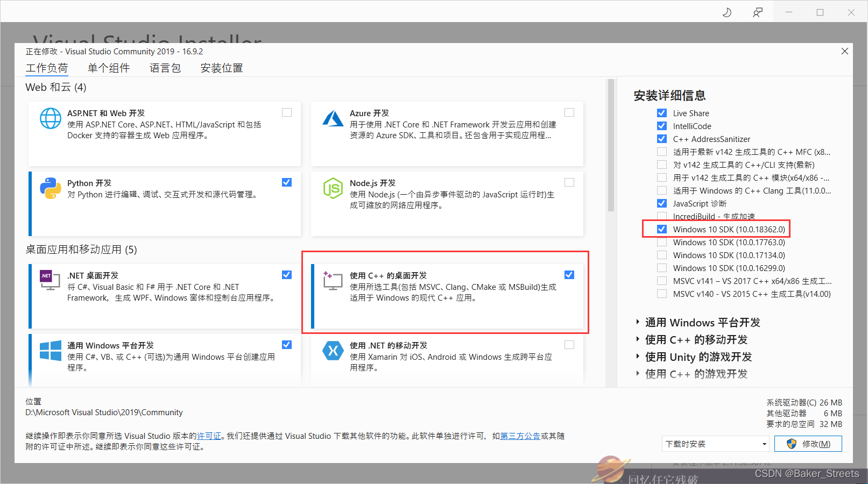Click the Azure development logo icon
This screenshot has width=868, height=484.
tap(333, 118)
